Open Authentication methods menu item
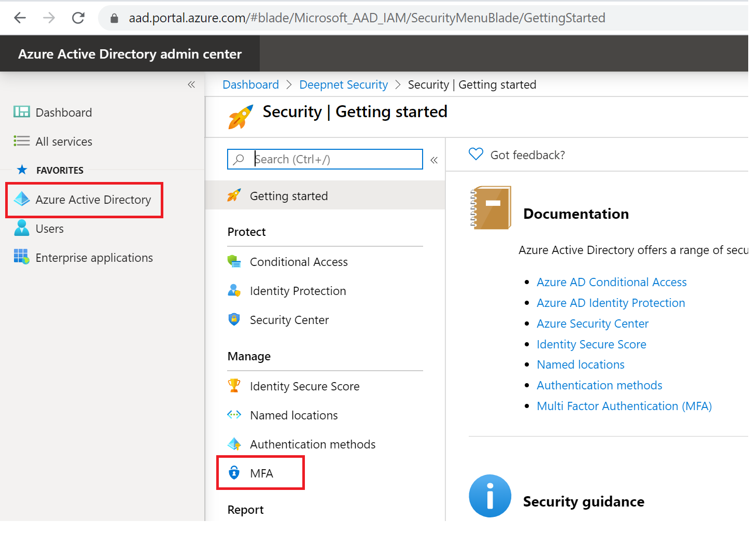The width and height of the screenshot is (756, 534). [x=312, y=444]
